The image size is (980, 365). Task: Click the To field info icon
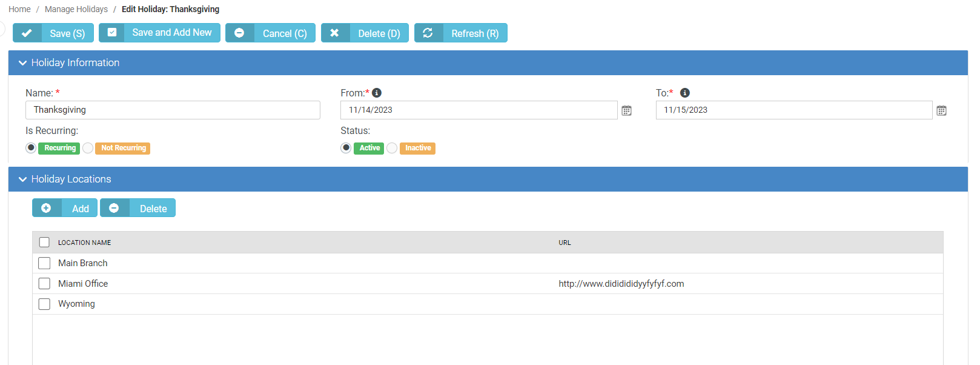pos(685,93)
